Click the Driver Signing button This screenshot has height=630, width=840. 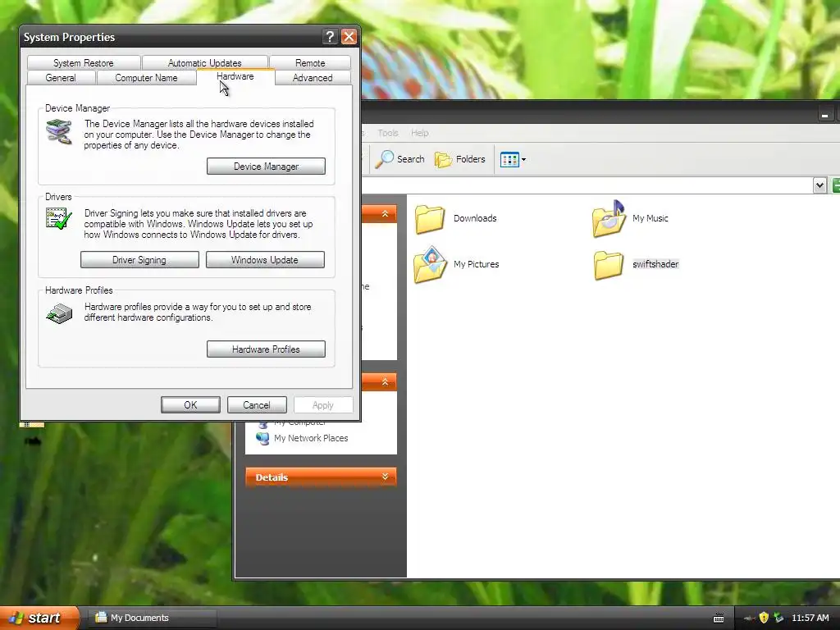pos(139,260)
